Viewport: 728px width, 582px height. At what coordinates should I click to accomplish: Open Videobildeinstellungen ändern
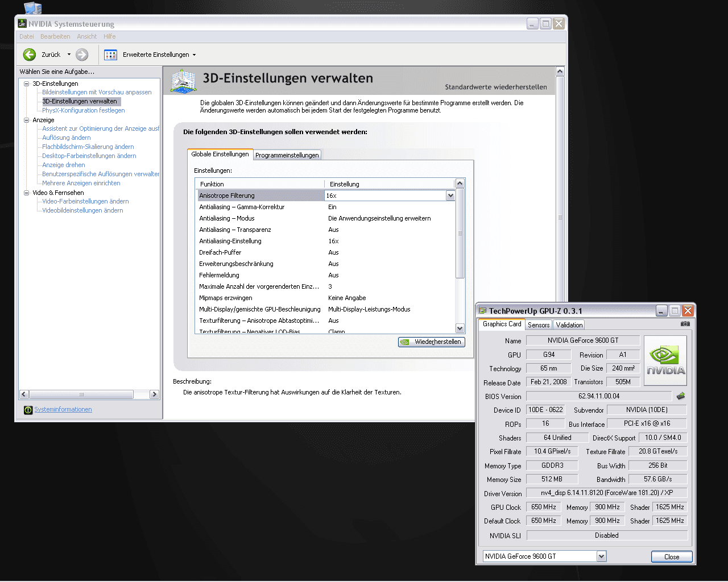click(82, 210)
